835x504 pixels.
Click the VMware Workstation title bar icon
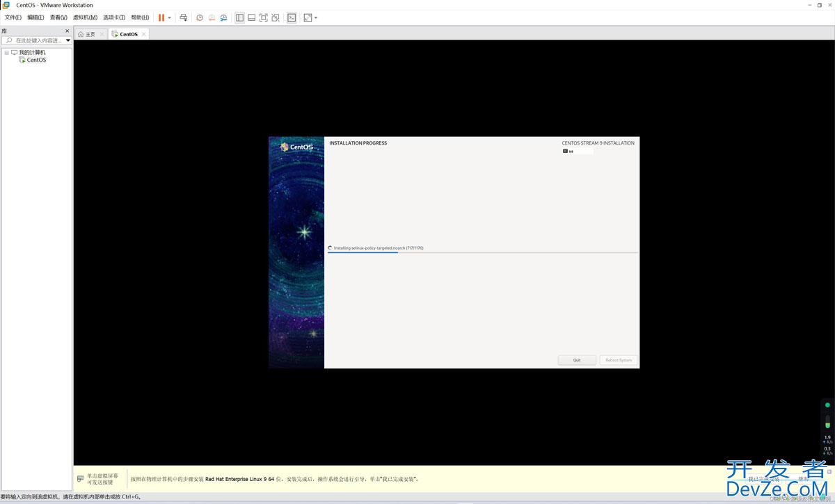6,5
